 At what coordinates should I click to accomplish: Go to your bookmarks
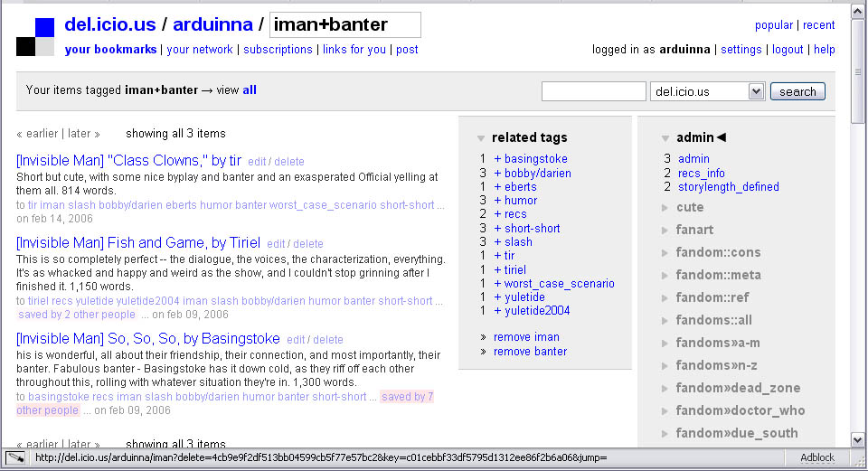(110, 49)
